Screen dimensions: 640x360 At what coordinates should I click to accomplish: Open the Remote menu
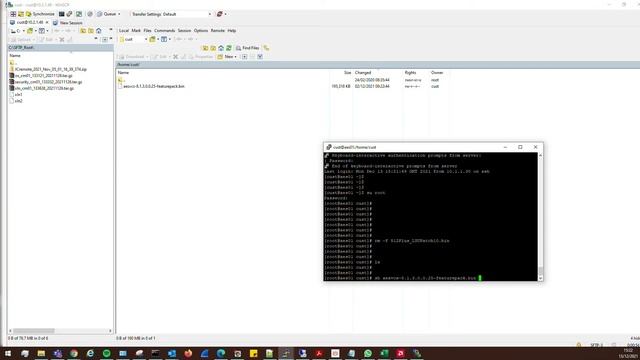[218, 31]
